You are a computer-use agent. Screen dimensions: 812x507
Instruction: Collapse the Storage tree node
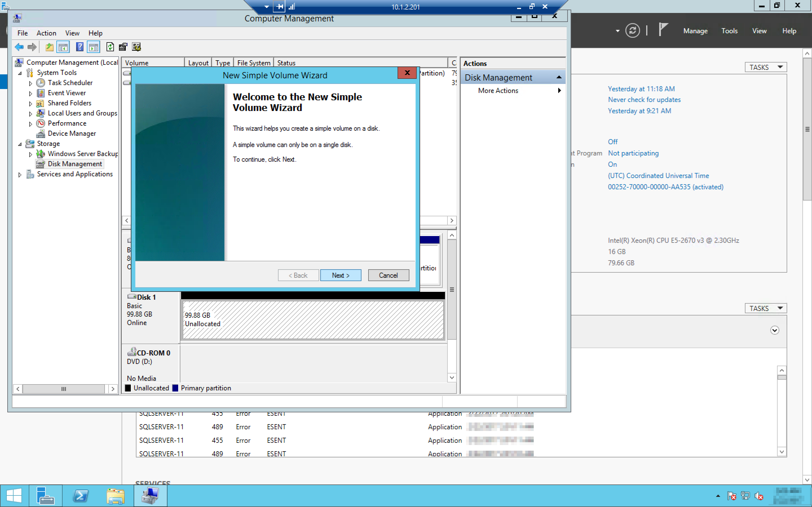coord(20,144)
